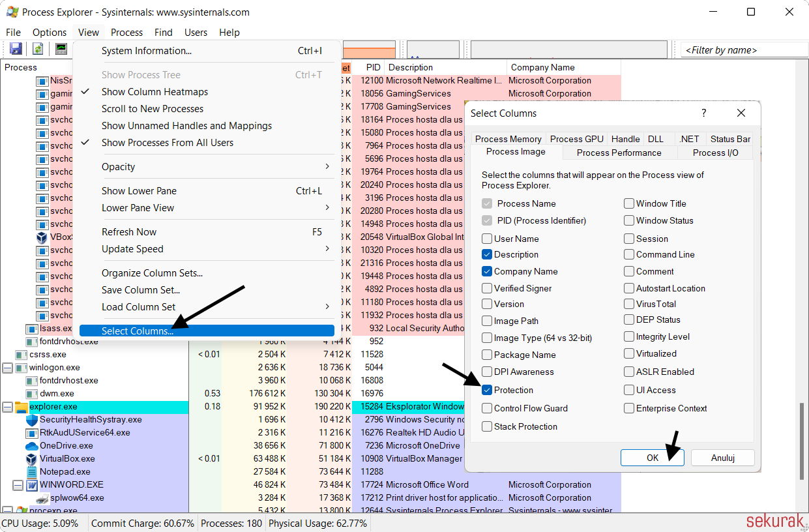Check the Image Path checkbox

pos(487,321)
